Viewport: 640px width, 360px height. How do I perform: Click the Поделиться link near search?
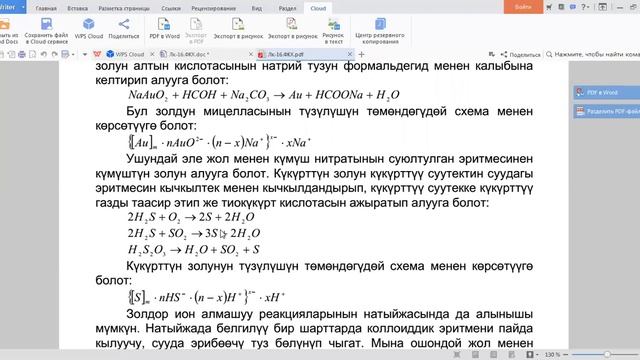coord(520,54)
